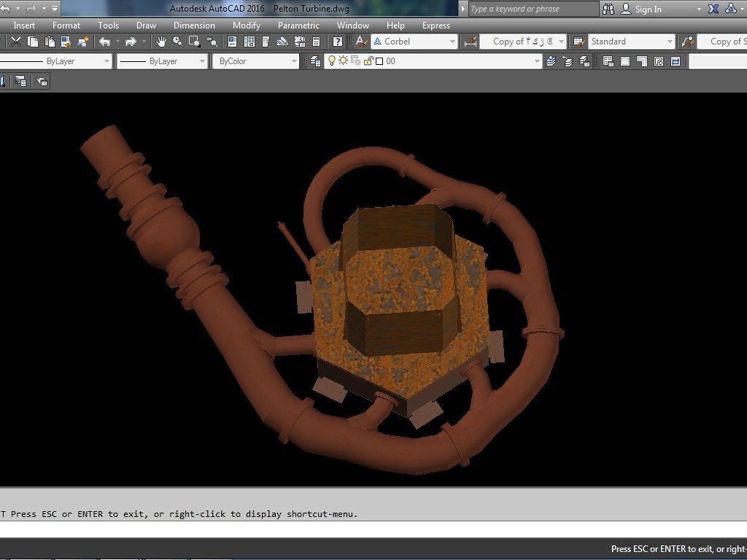This screenshot has width=747, height=560.
Task: Open the ByColor plot style dropdown
Action: (x=294, y=61)
